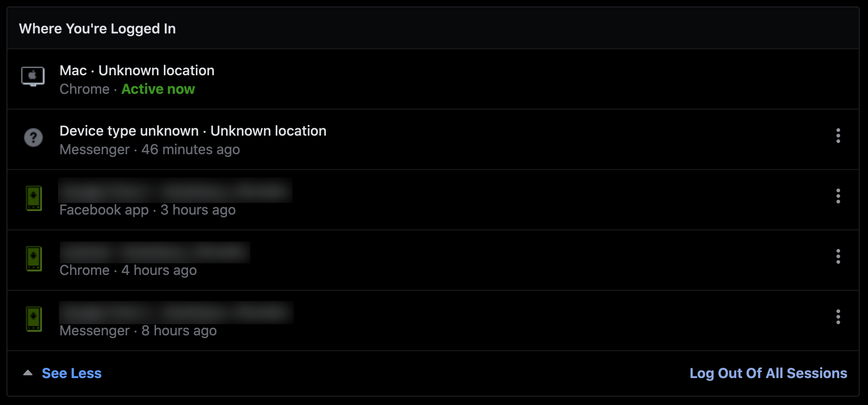Collapse the list using the See Less arrow
Screen dimensions: 868x405
(x=28, y=373)
